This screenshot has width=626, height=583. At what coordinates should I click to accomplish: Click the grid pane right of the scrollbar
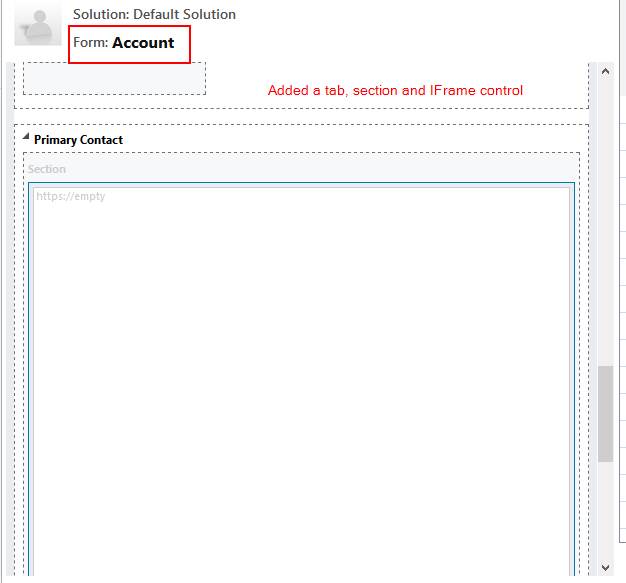pos(620,300)
